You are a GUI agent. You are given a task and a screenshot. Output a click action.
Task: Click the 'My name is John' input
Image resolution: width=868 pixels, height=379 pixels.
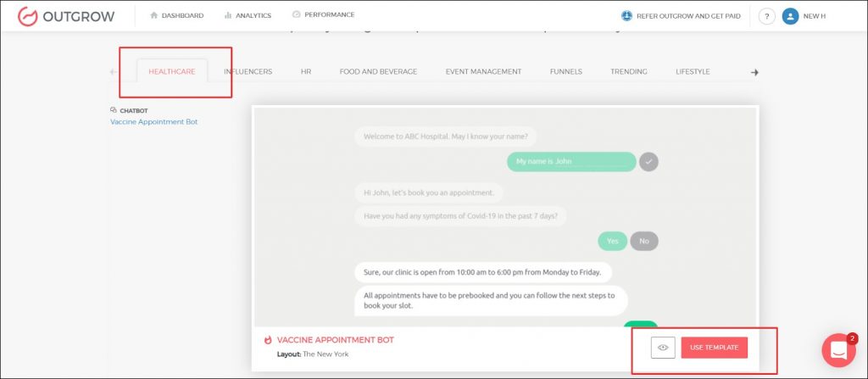(x=571, y=161)
